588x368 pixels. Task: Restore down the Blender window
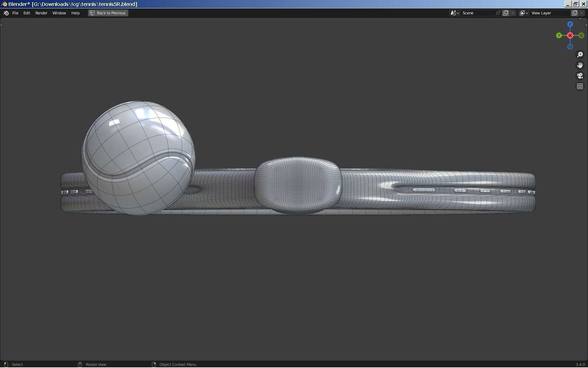coord(575,4)
